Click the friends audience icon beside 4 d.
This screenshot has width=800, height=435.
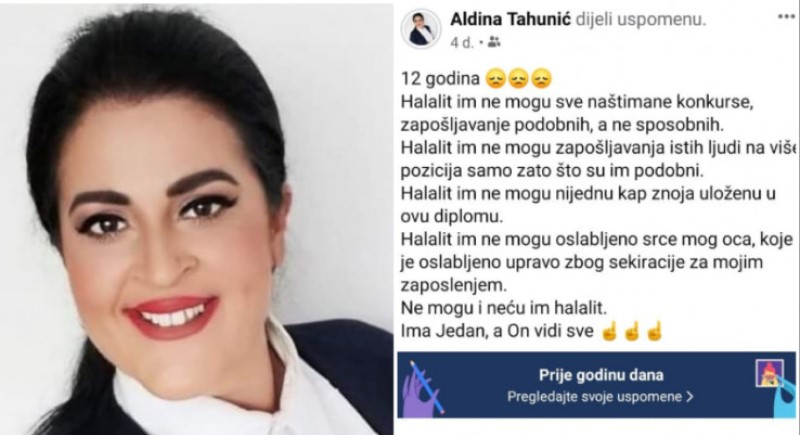point(493,42)
